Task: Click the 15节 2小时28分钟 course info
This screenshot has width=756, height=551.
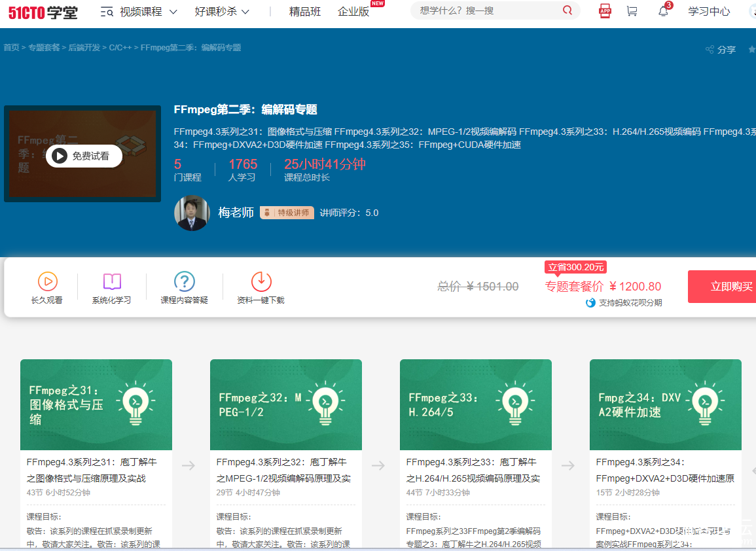Action: point(628,493)
